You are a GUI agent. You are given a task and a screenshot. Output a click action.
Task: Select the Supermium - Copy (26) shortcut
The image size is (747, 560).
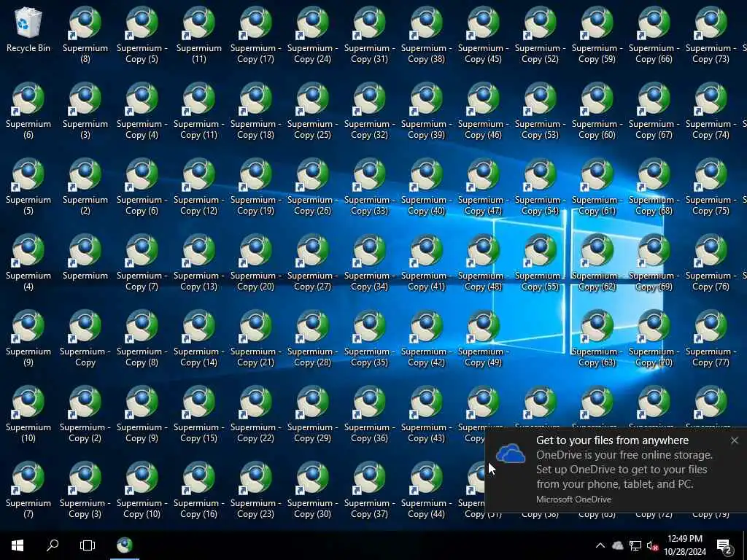[x=312, y=187]
